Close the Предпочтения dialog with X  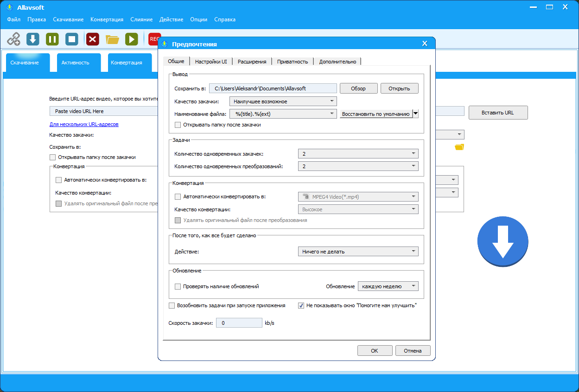[425, 44]
